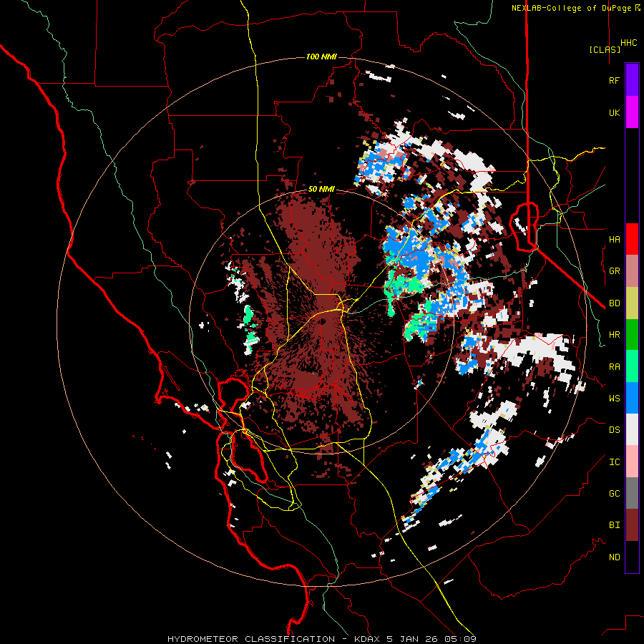Viewport: 644px width, 644px height.
Task: Click the DS legend label
Action: coord(614,430)
